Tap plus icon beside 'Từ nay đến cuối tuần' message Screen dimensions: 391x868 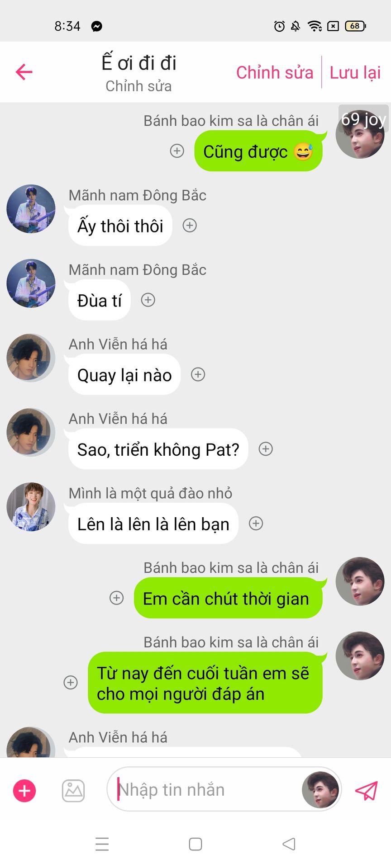71,682
